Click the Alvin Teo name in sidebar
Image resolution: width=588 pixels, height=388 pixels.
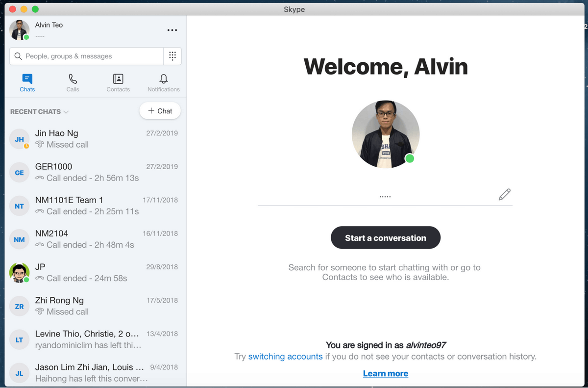[x=49, y=25]
